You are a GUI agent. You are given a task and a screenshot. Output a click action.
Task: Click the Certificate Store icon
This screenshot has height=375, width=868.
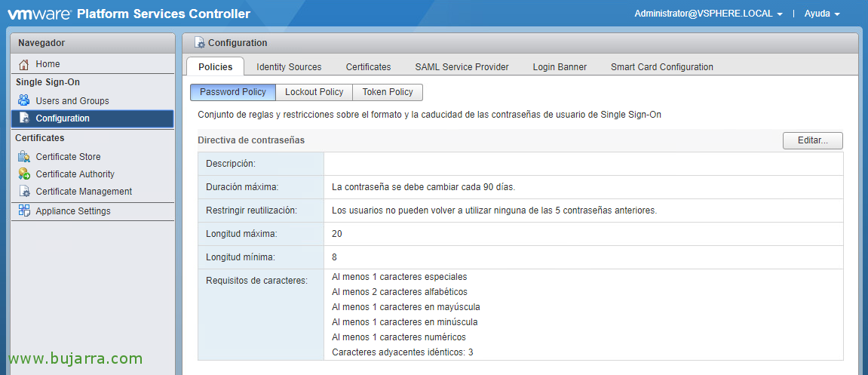[24, 157]
